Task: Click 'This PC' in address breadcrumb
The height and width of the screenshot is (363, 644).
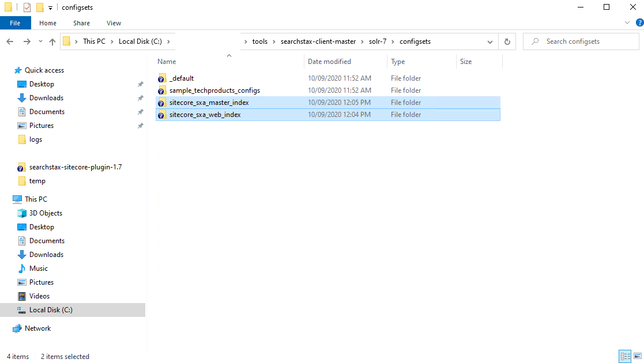Action: pyautogui.click(x=94, y=41)
